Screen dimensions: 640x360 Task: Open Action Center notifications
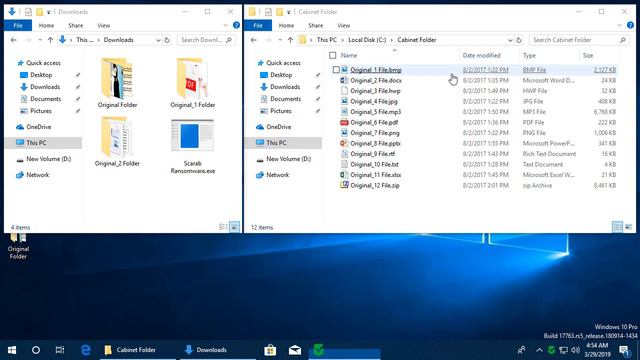pos(624,350)
